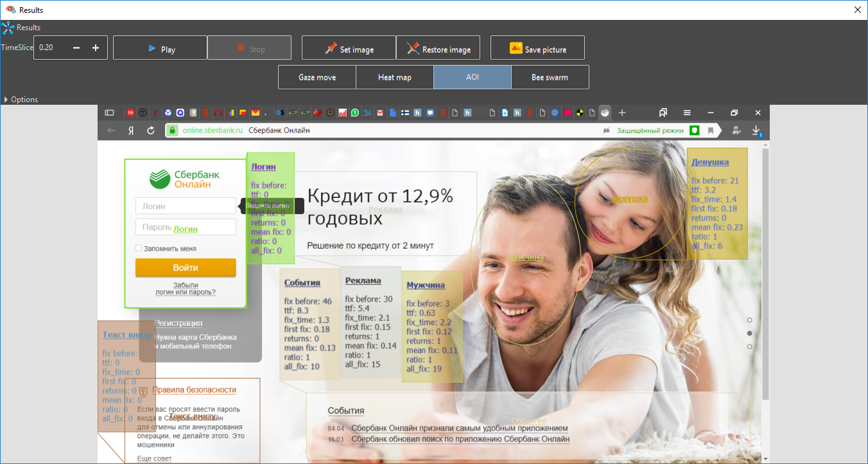Click the incognito-style icon beside downloads
This screenshot has width=868, height=464.
coord(736,130)
